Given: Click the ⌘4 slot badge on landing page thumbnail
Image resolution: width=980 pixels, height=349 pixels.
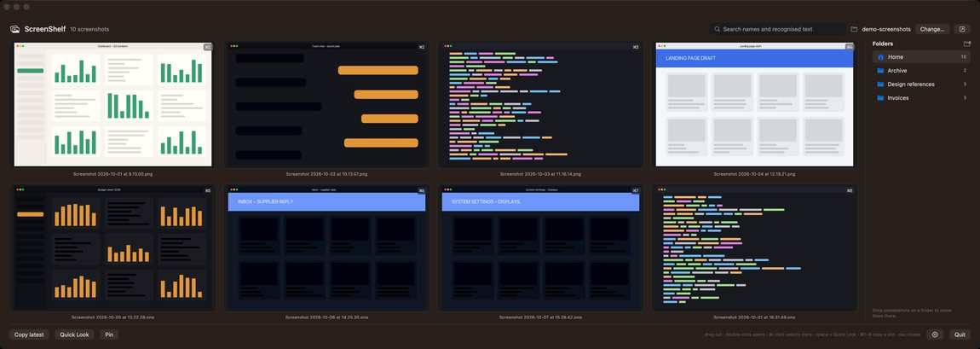Looking at the screenshot, I should pyautogui.click(x=850, y=47).
